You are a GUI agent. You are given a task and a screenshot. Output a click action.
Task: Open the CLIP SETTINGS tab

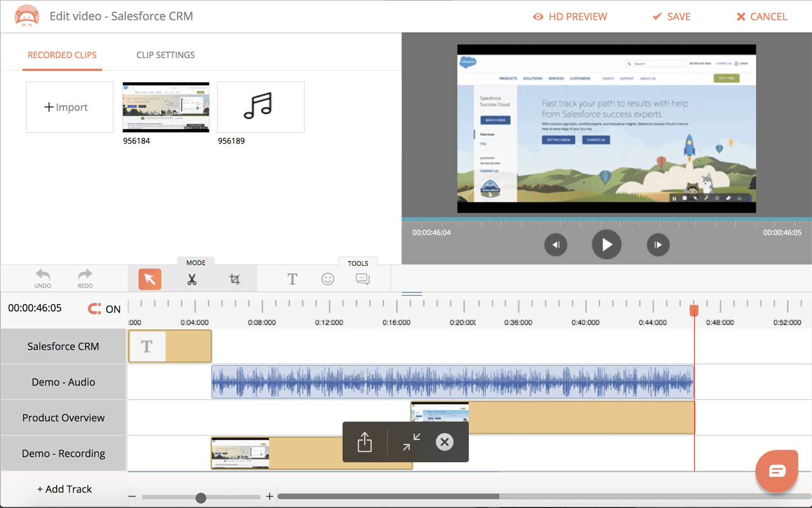166,55
